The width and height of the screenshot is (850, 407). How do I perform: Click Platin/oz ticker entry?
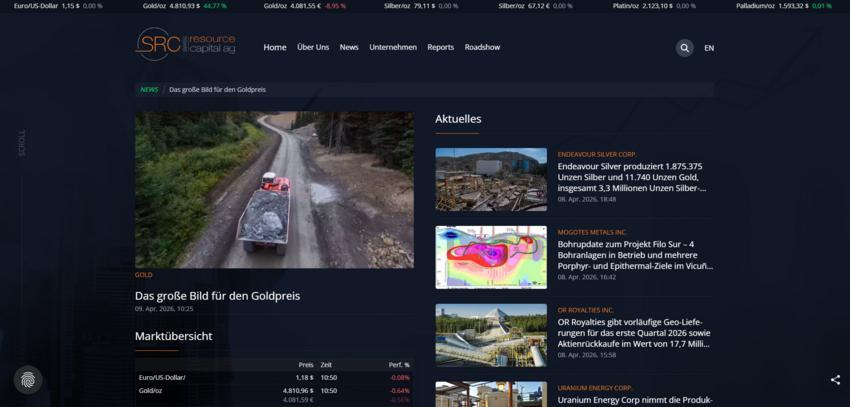point(654,6)
